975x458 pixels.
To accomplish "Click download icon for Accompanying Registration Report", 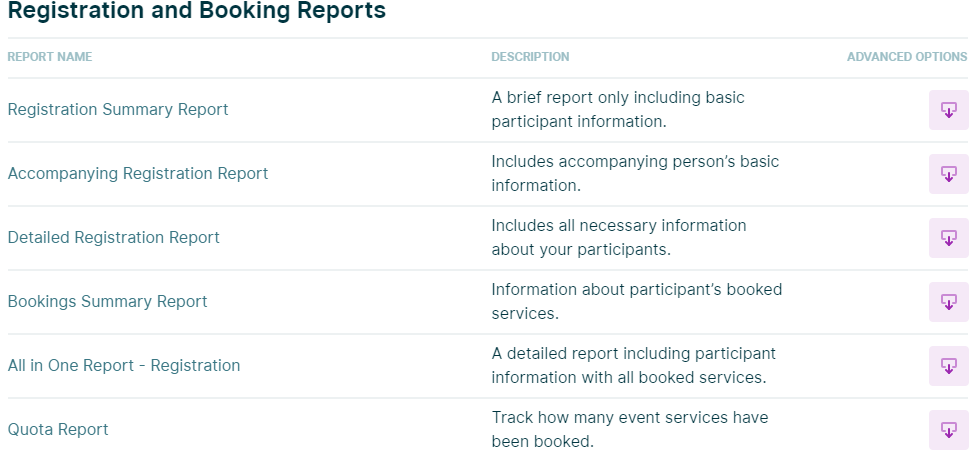I will (x=948, y=174).
